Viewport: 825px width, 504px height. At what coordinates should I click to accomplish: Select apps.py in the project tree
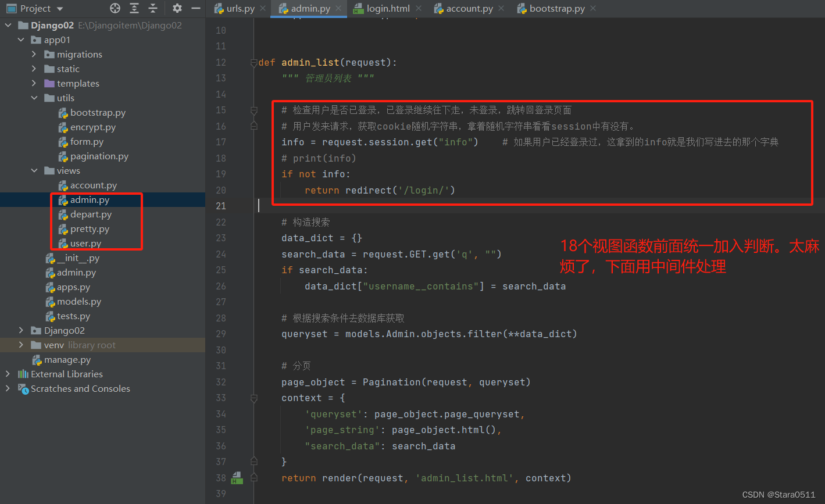[x=73, y=287]
